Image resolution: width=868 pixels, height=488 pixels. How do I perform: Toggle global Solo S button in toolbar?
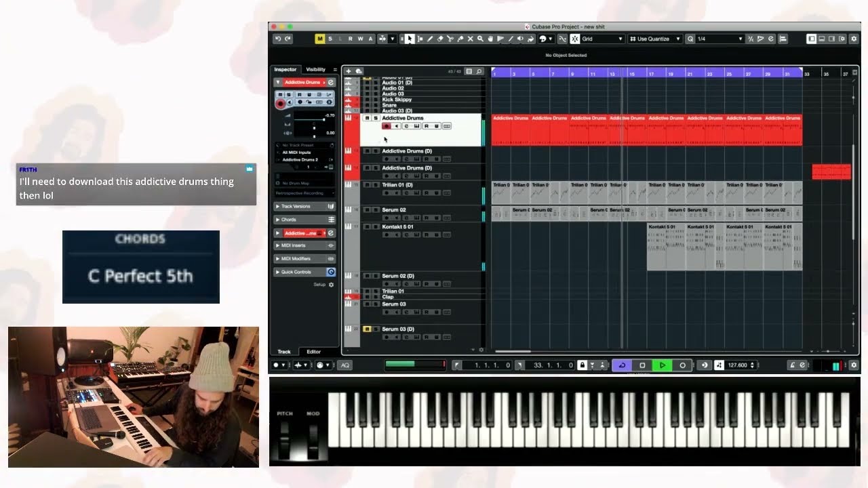pyautogui.click(x=330, y=39)
